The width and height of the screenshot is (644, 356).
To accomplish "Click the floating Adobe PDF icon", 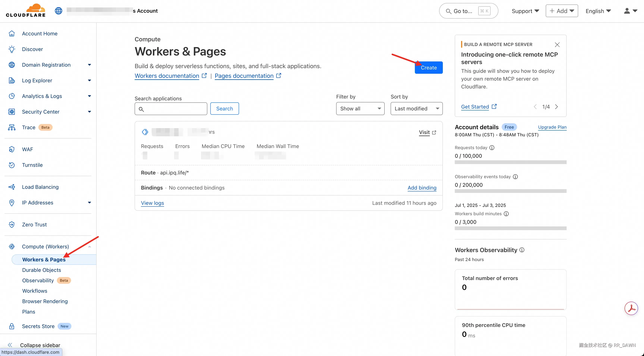I will coord(631,308).
